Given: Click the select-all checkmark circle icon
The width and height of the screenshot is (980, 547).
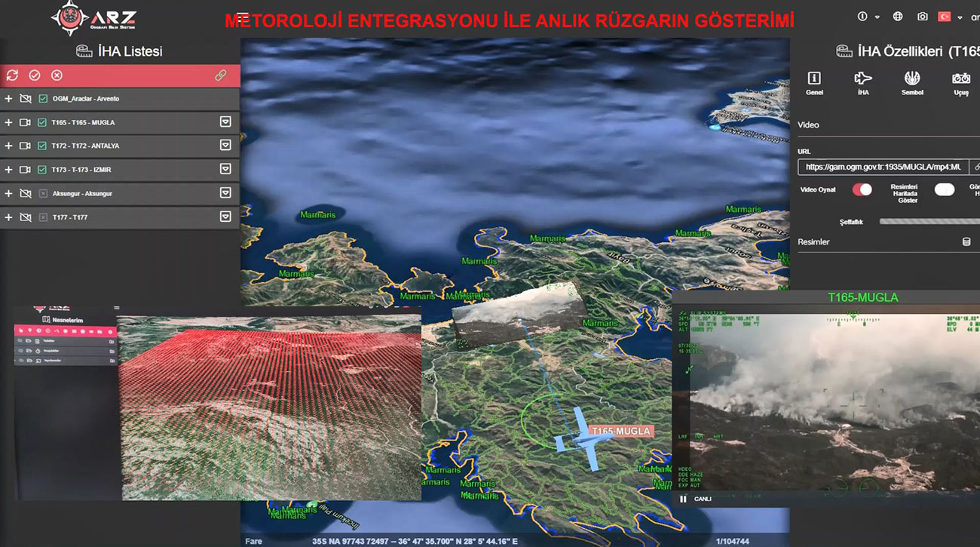Looking at the screenshot, I should (x=35, y=75).
